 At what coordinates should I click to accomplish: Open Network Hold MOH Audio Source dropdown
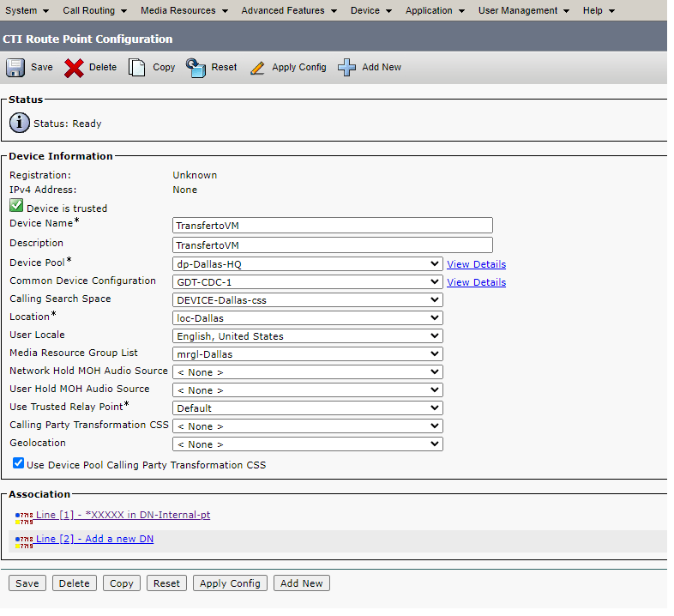pyautogui.click(x=307, y=372)
